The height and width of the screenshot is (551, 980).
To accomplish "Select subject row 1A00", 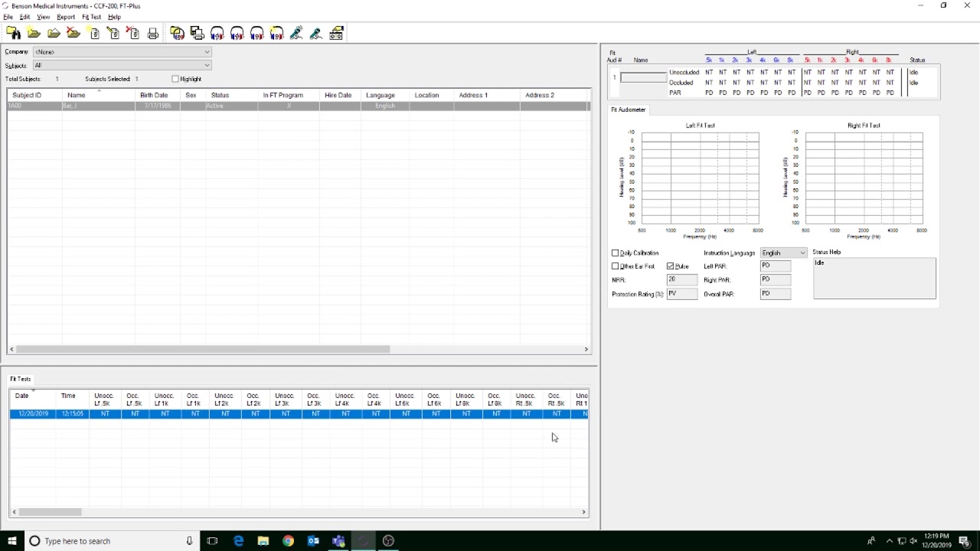I will coord(299,106).
